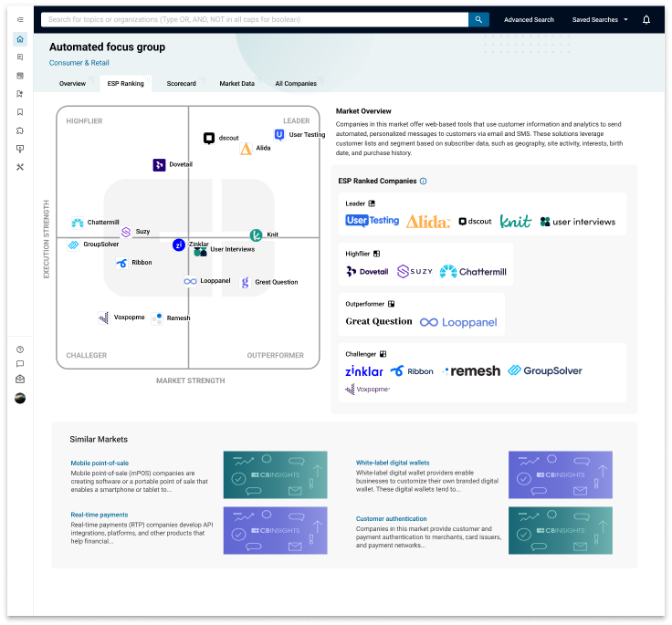Click the remesh logo in Challenger list

point(471,371)
